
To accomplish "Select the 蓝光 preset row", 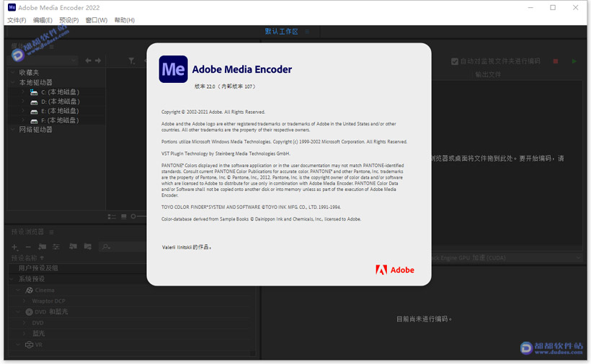I will point(130,334).
